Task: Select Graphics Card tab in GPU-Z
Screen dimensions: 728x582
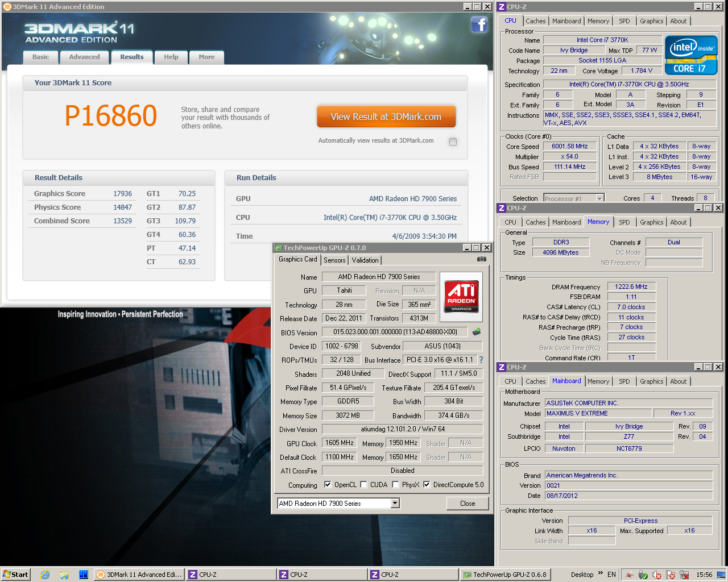Action: [x=297, y=259]
